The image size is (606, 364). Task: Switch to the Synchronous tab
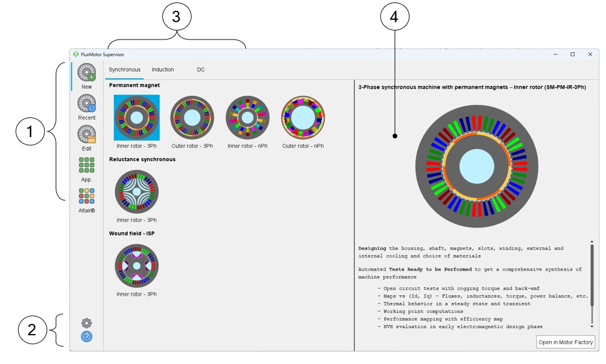tap(125, 70)
